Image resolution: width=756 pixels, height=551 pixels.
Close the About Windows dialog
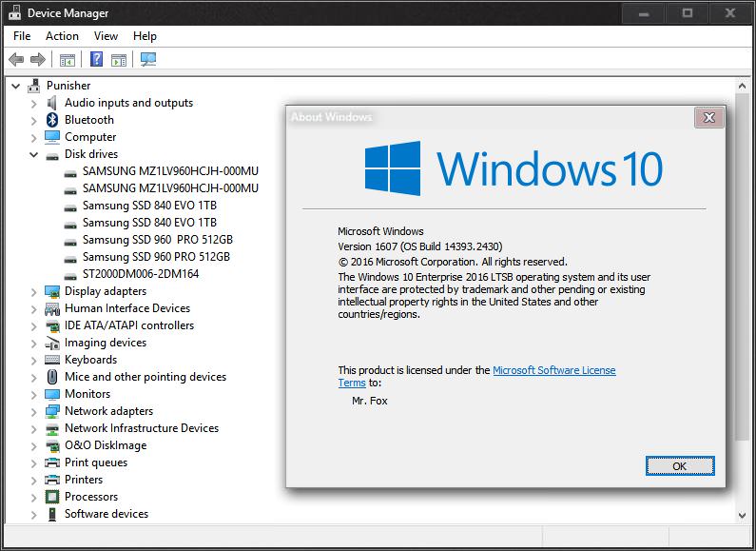[x=708, y=118]
